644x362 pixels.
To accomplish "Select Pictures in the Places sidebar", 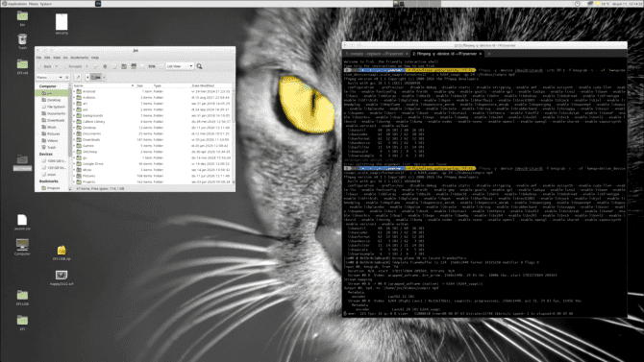I will (x=53, y=133).
